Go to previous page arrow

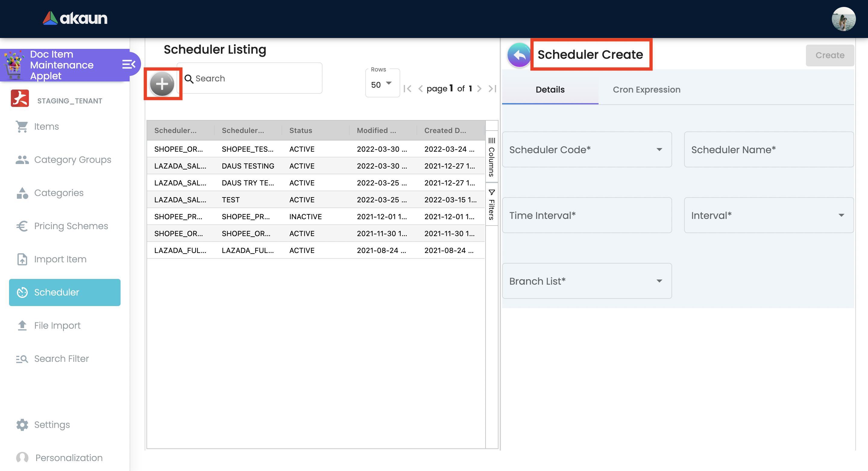point(420,89)
